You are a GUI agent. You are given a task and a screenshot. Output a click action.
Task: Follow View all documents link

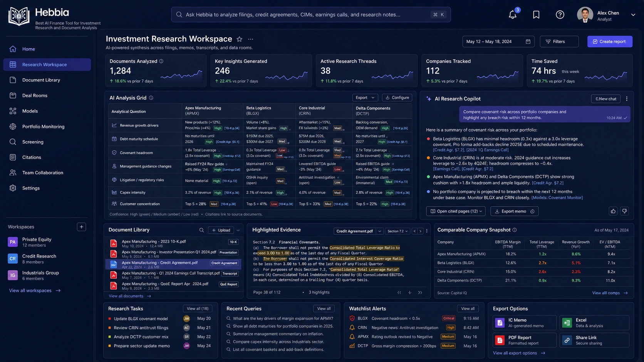(x=130, y=296)
